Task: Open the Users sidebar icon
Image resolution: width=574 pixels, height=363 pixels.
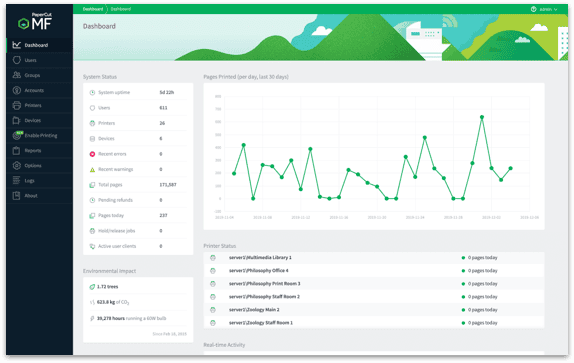Action: point(16,60)
